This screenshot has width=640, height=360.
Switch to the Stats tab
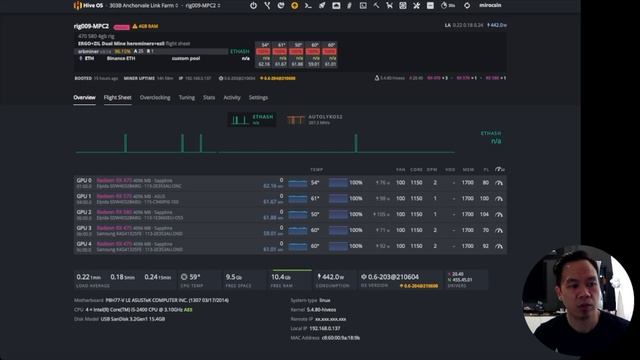(209, 98)
